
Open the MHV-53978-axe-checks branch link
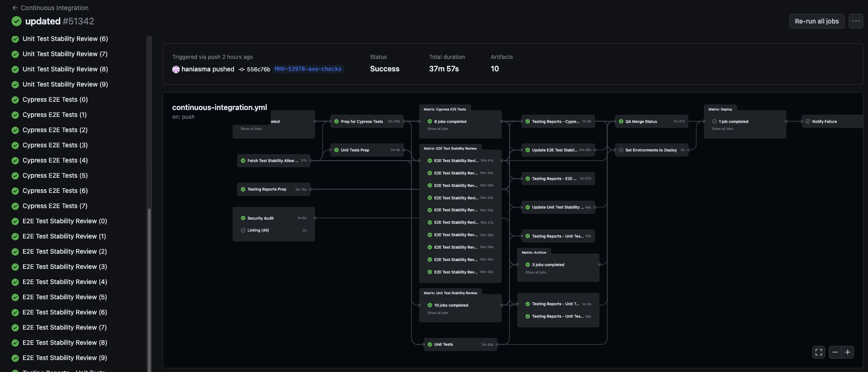click(308, 69)
